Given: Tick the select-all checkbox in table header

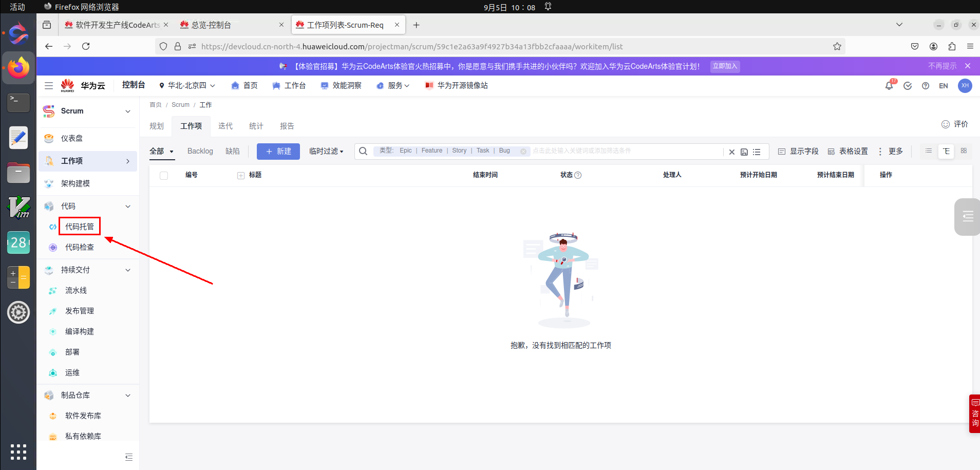Looking at the screenshot, I should point(164,176).
